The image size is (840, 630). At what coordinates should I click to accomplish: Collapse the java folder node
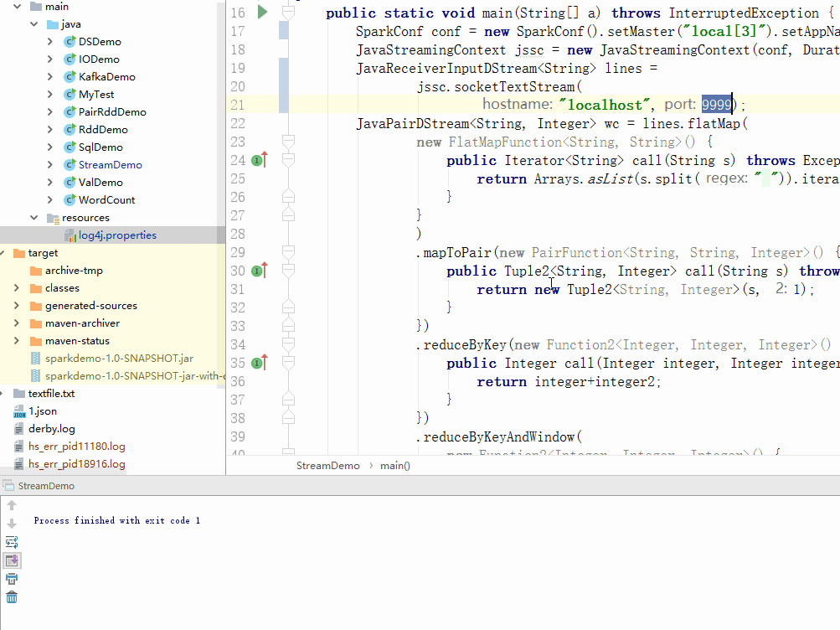click(x=34, y=24)
